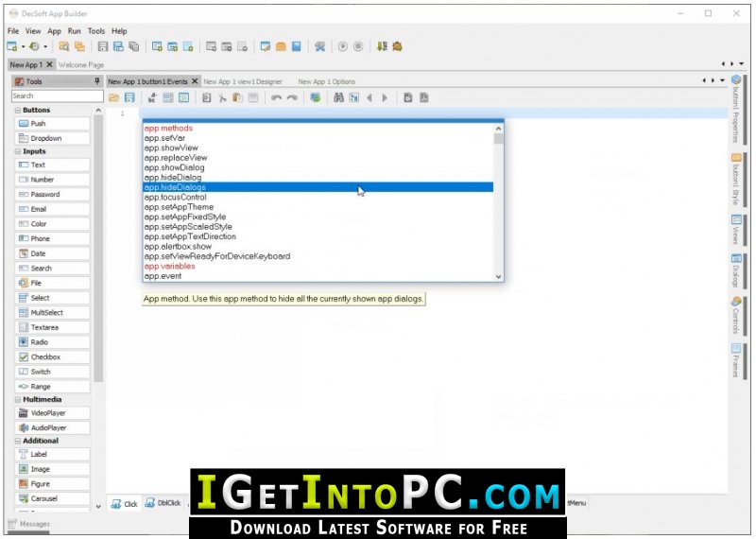The height and width of the screenshot is (539, 756).
Task: Open the Help menu
Action: (x=119, y=31)
